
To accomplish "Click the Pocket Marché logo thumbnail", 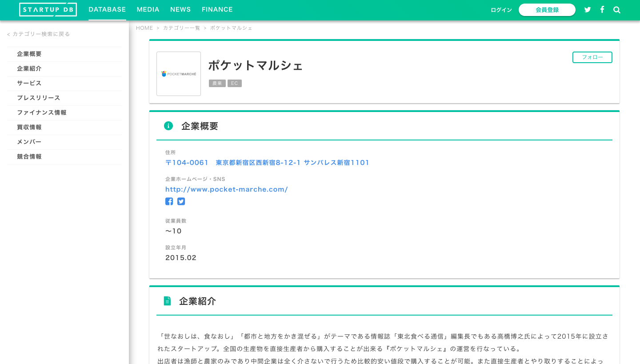I will click(x=179, y=74).
